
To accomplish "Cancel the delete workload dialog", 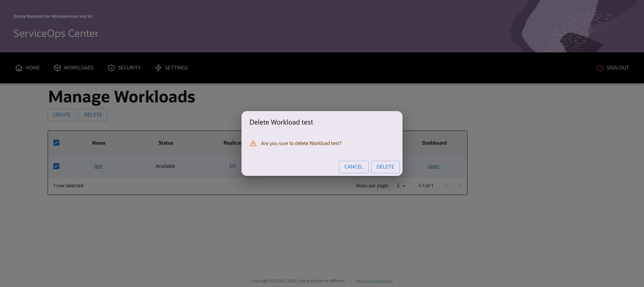I will 354,167.
